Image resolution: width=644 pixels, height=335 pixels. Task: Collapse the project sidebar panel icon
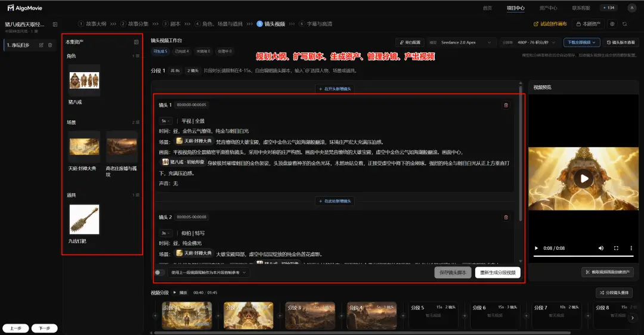click(55, 24)
